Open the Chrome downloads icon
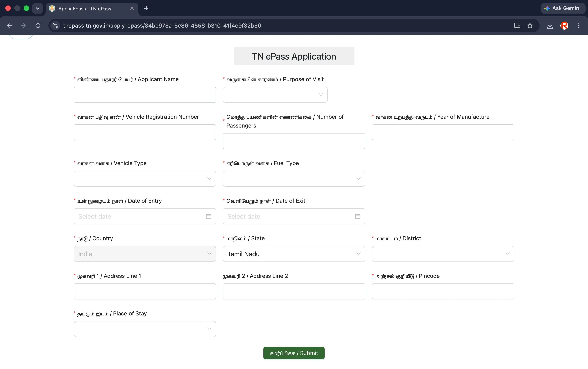 coord(550,26)
